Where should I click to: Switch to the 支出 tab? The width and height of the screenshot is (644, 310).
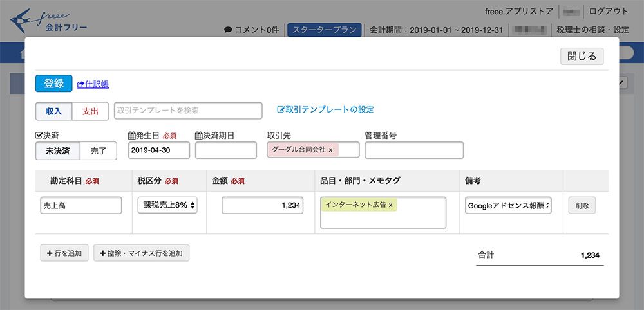90,111
